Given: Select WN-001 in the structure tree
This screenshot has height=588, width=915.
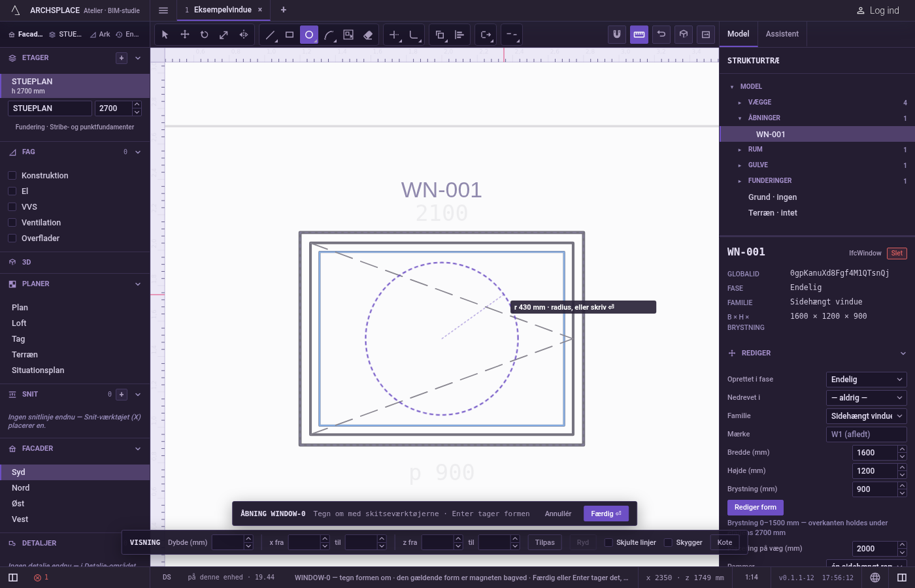Looking at the screenshot, I should [x=817, y=134].
